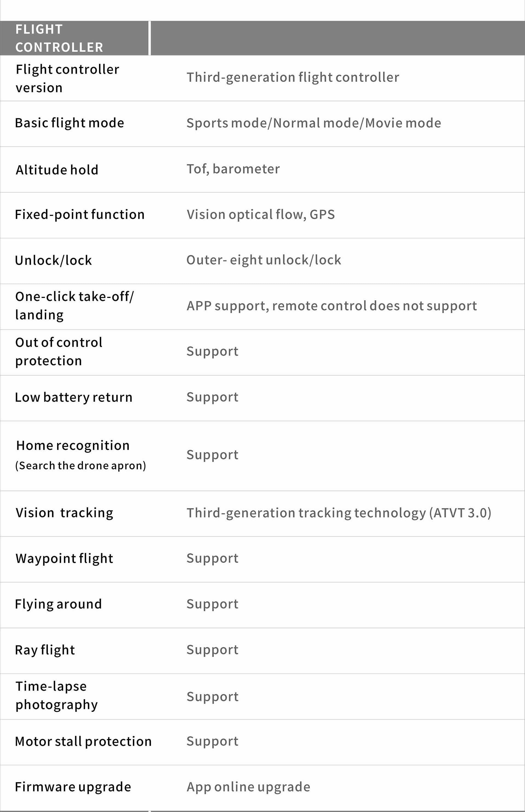Select the 'Out of control protection' label

[x=59, y=352]
